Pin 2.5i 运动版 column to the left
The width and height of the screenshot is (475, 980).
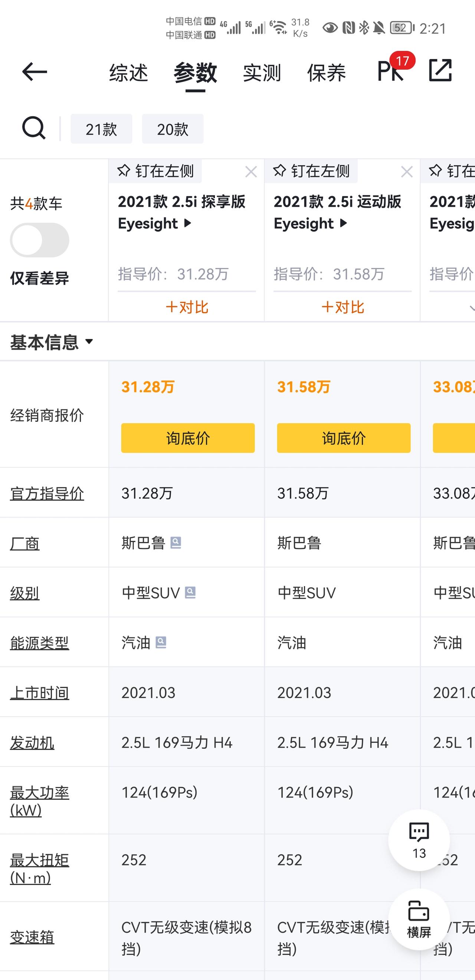(311, 171)
